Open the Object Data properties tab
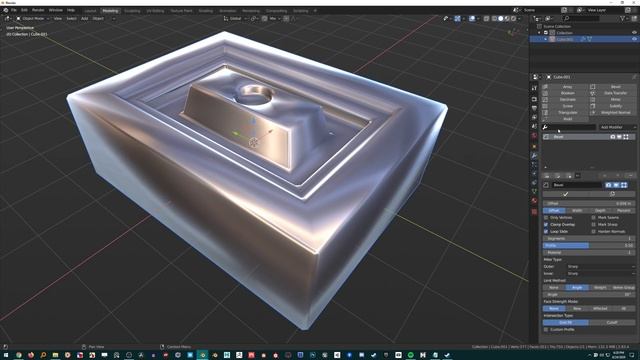 pyautogui.click(x=534, y=191)
